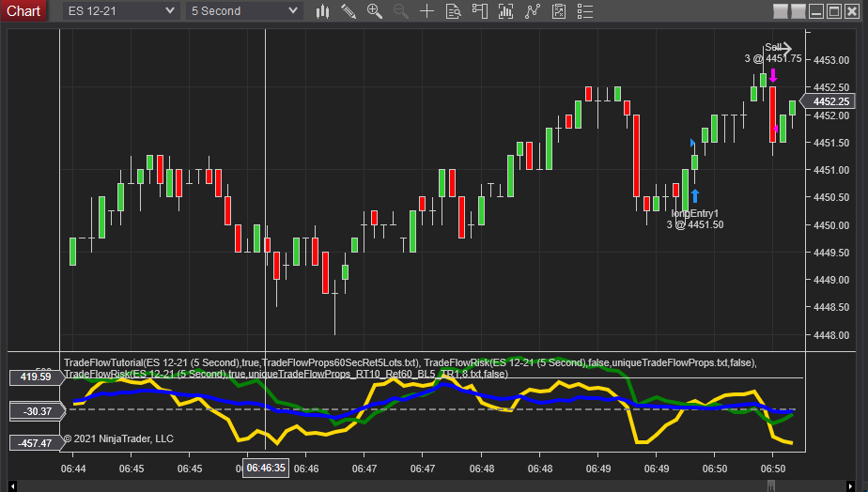Click the scrollbar left arrow
Screen dimensions: 868x492
pyautogui.click(x=12, y=486)
